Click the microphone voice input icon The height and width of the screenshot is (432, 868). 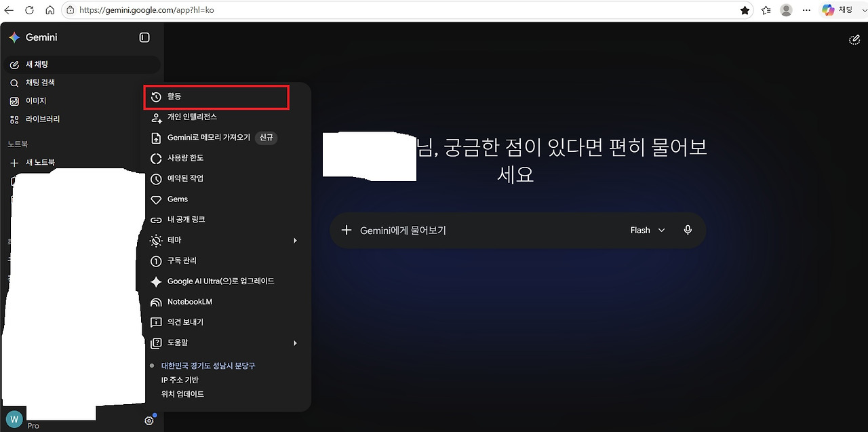tap(688, 230)
